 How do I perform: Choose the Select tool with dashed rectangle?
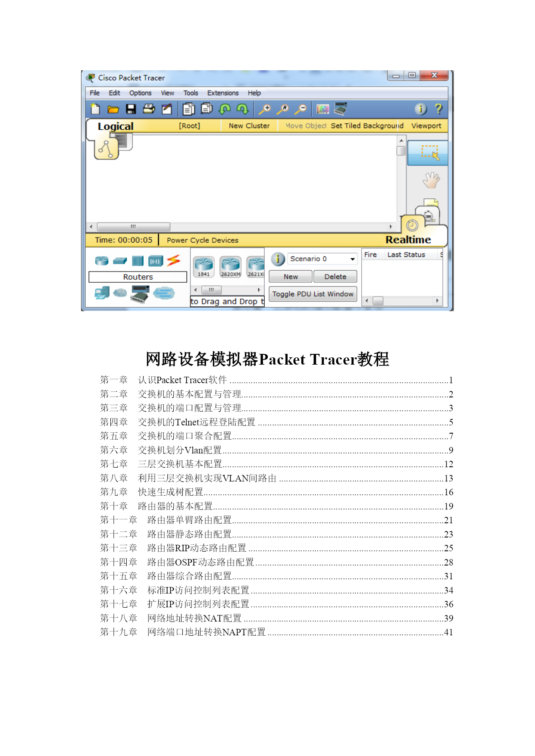[x=428, y=153]
